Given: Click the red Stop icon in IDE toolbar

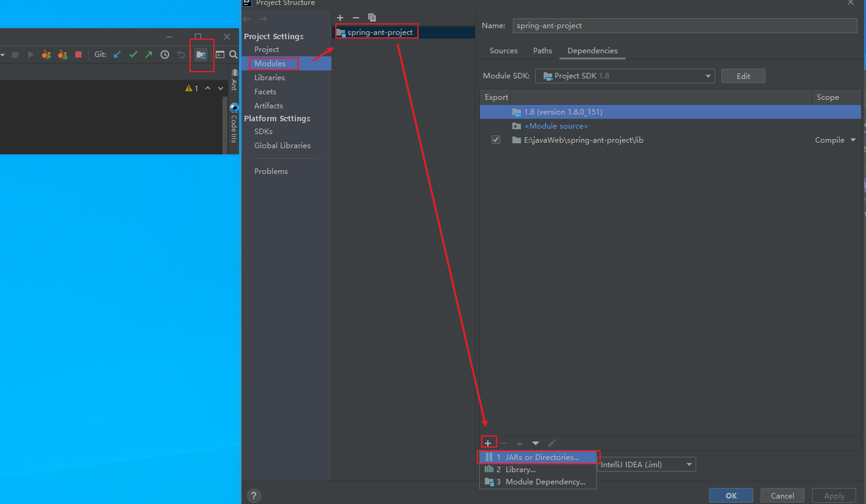Looking at the screenshot, I should tap(78, 55).
